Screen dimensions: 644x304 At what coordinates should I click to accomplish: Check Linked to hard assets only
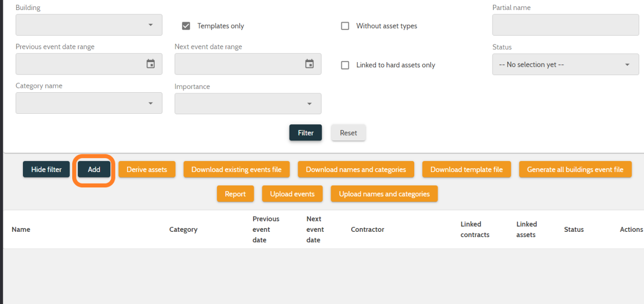tap(345, 65)
